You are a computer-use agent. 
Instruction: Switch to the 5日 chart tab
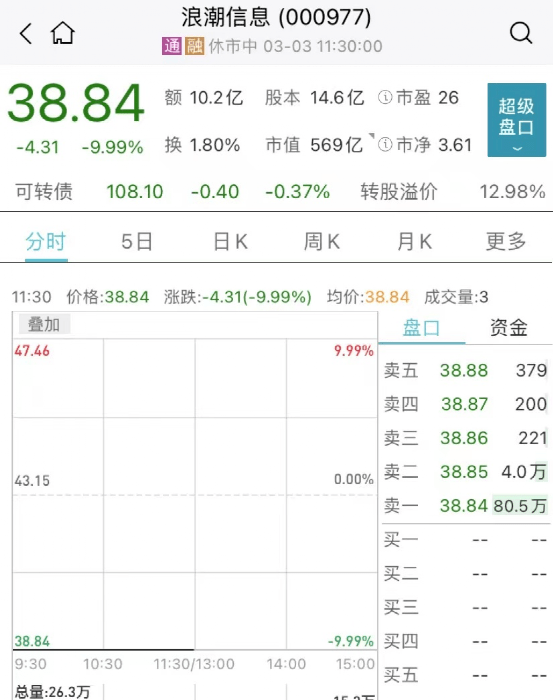(137, 242)
